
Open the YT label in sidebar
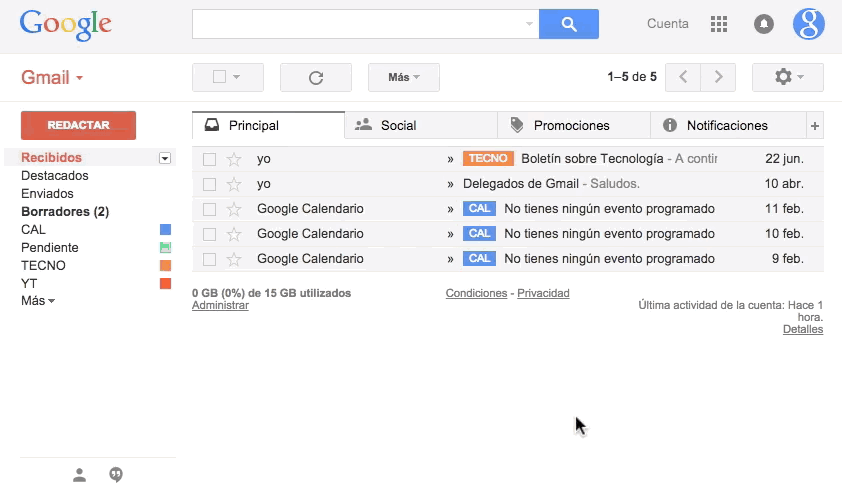click(29, 284)
